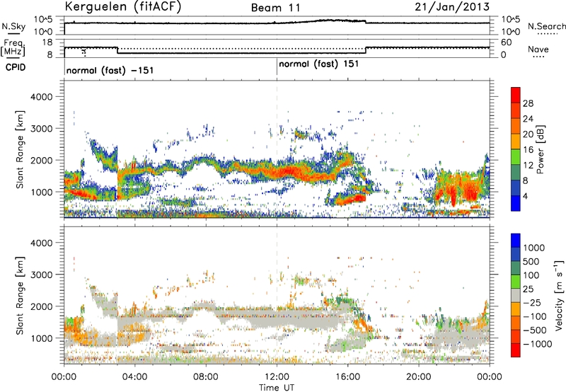Click the 'Kerguelen (fitACF)' title text

pyautogui.click(x=122, y=7)
